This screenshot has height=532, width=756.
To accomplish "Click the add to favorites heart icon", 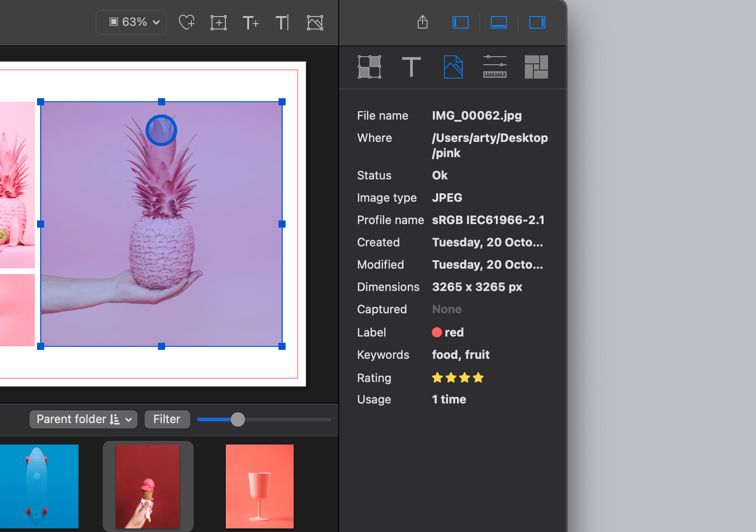I will pyautogui.click(x=187, y=22).
